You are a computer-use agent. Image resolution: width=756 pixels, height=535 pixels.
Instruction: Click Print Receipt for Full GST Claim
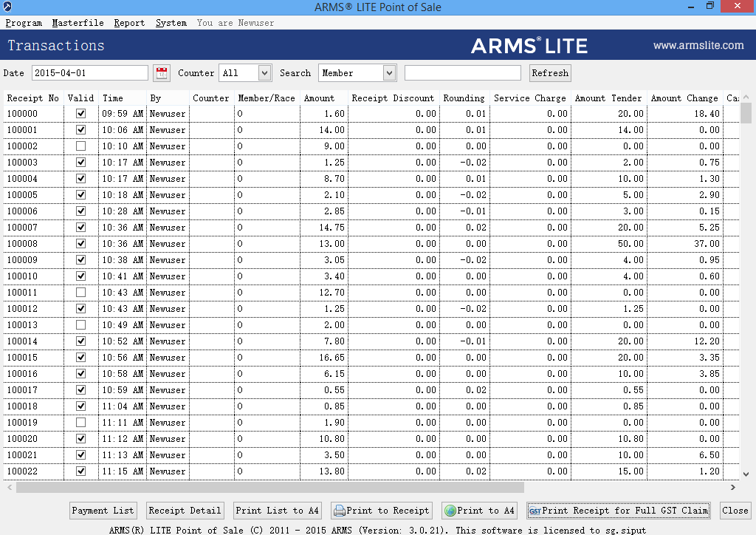[619, 511]
